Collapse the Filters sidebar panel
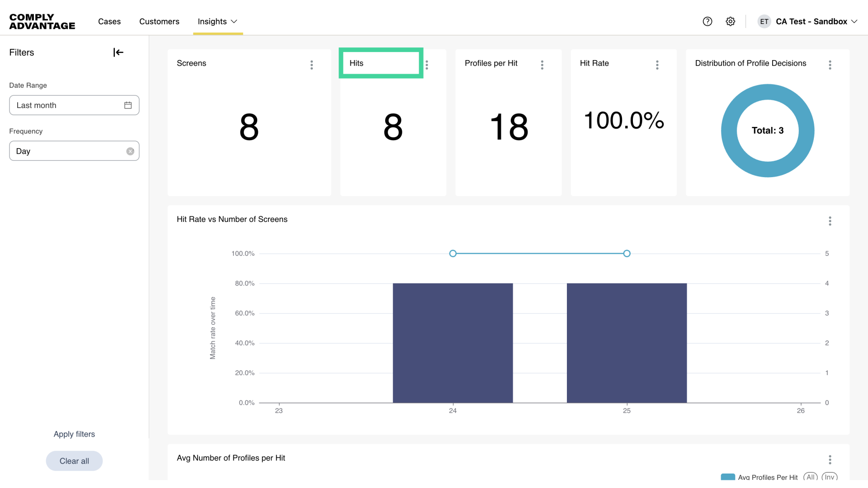The image size is (868, 488). click(118, 52)
